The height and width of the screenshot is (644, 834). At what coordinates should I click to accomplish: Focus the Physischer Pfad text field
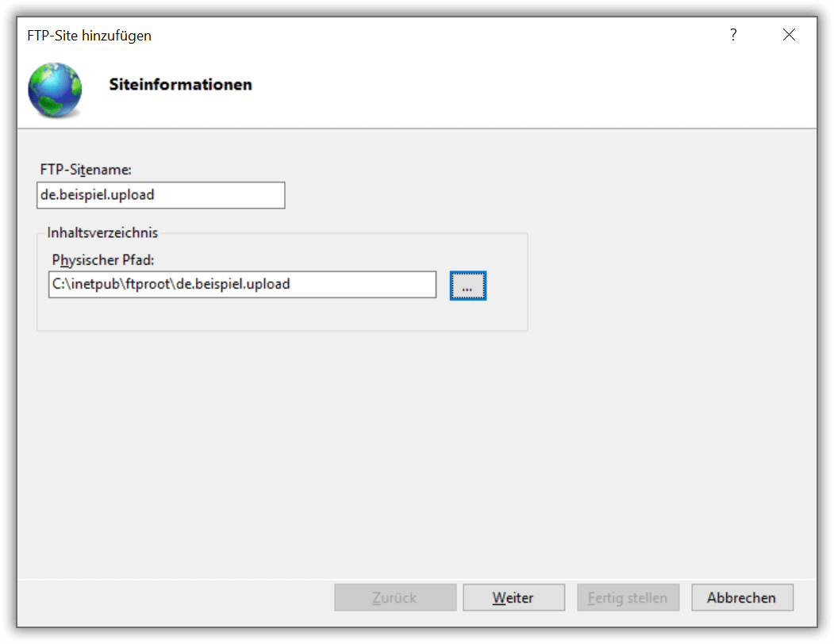242,285
